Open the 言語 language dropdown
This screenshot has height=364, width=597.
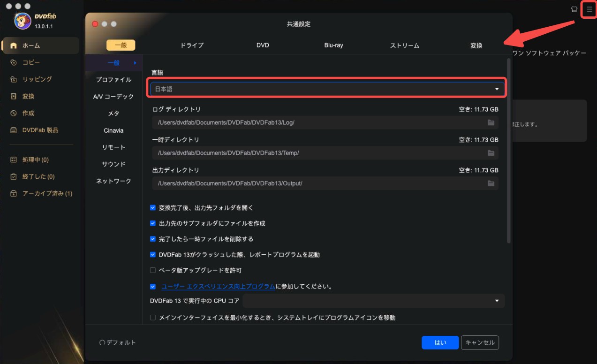[327, 89]
